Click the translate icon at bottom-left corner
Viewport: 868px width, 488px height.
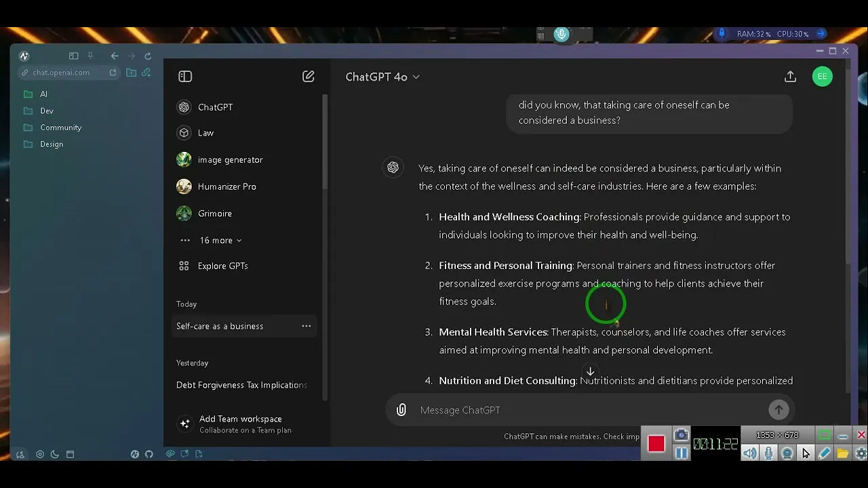pyautogui.click(x=20, y=455)
